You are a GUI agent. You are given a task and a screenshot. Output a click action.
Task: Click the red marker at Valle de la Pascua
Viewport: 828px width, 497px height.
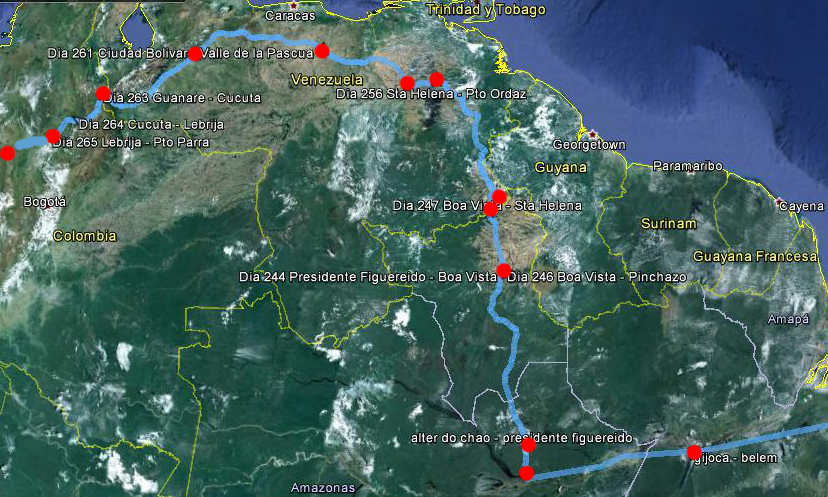point(322,50)
